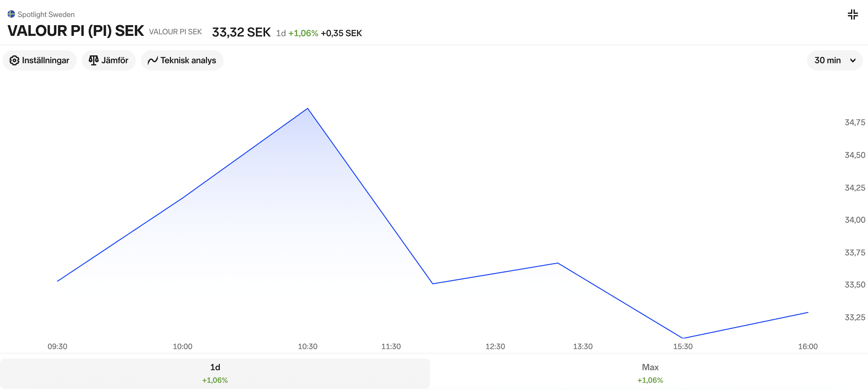Click the 33,32 SEK current price

click(241, 32)
